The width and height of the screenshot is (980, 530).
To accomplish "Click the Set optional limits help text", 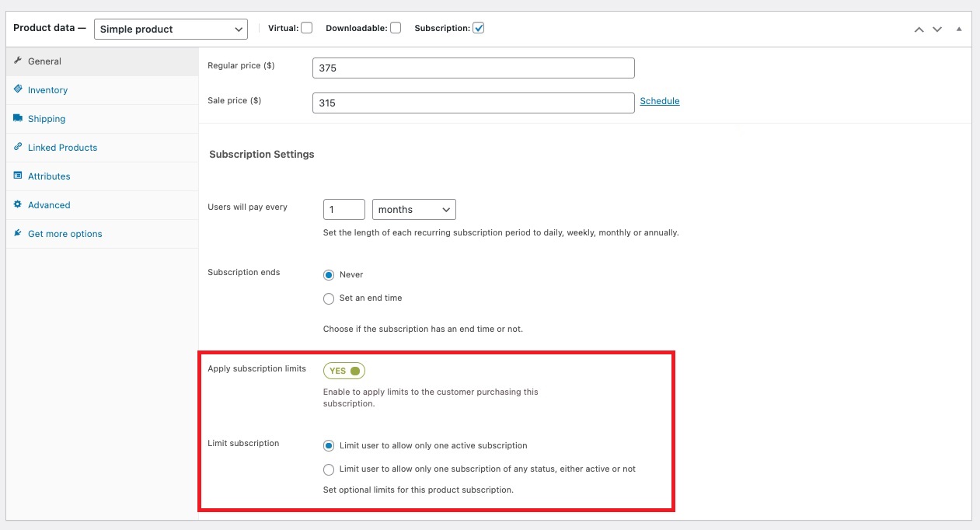I will click(x=419, y=490).
